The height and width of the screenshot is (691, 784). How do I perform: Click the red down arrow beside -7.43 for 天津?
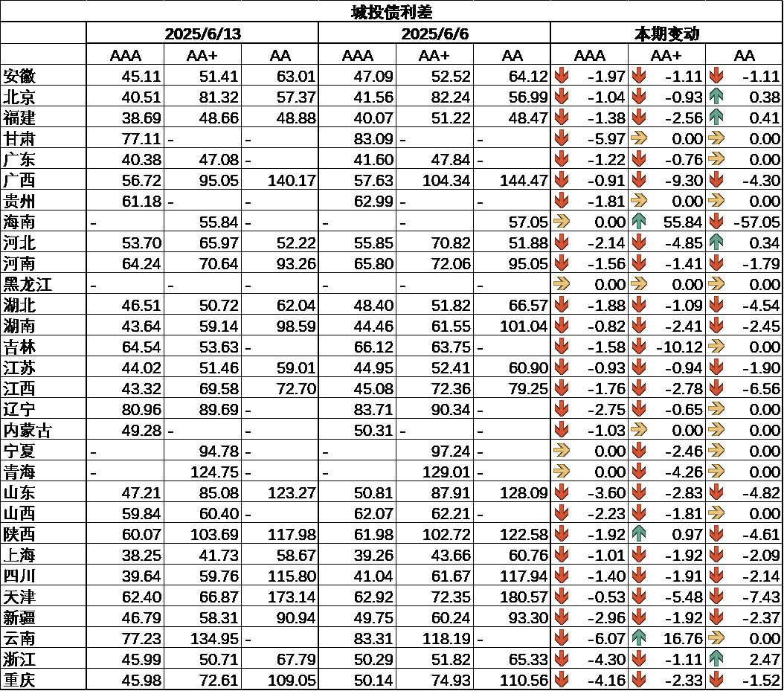(x=716, y=597)
